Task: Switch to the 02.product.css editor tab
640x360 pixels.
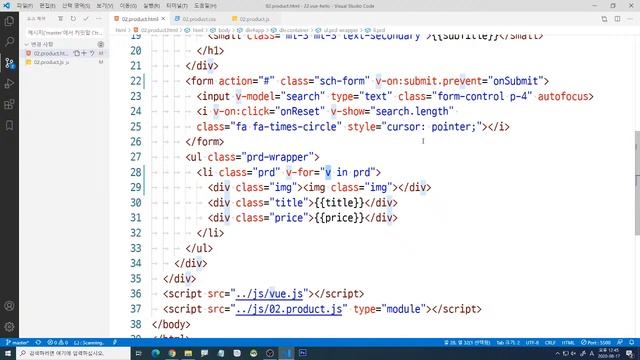Action: pyautogui.click(x=199, y=19)
